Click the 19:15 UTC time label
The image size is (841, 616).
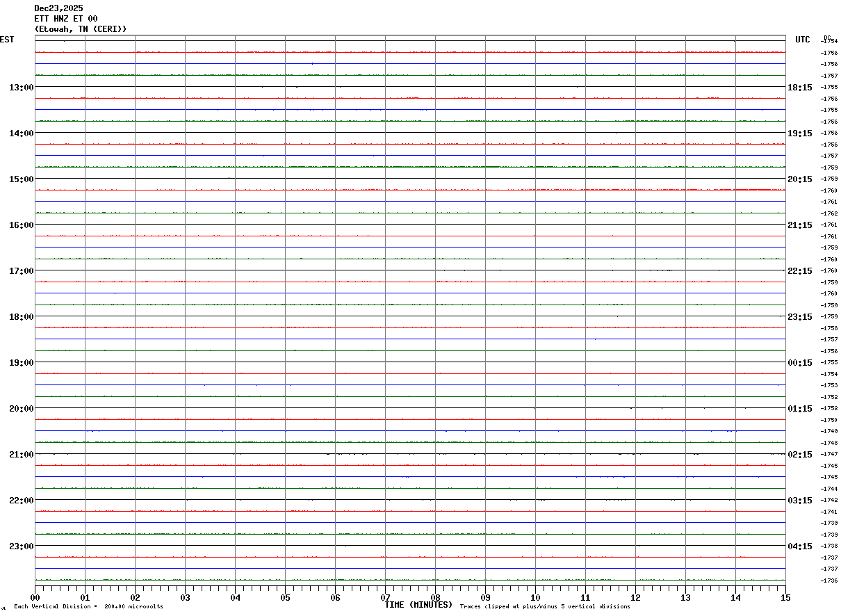coord(800,133)
